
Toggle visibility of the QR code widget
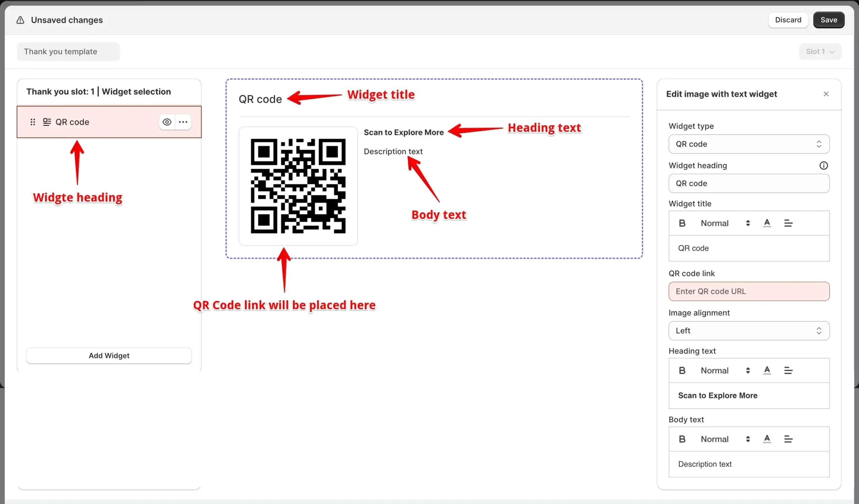point(167,122)
